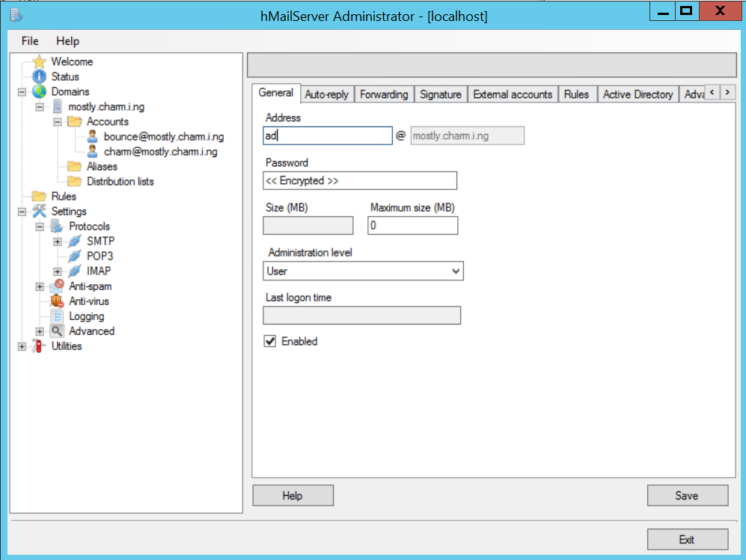The height and width of the screenshot is (560, 746).
Task: Switch to the Auto-reply tab
Action: [x=327, y=94]
